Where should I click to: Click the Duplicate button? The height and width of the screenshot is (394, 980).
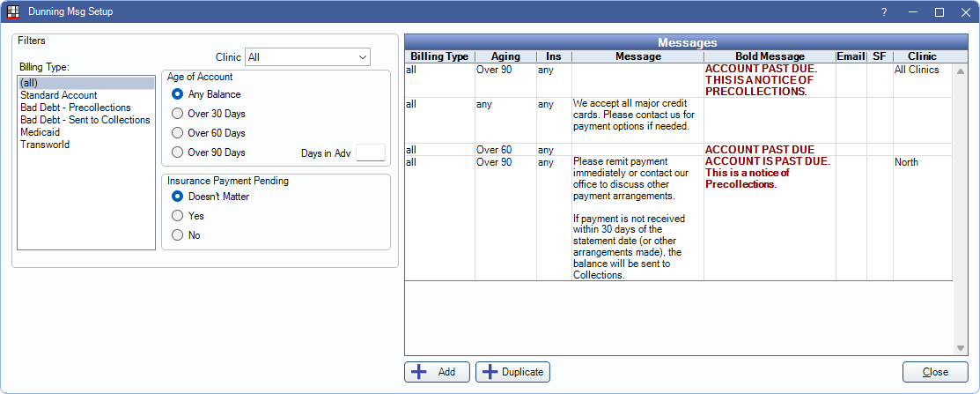pos(512,372)
